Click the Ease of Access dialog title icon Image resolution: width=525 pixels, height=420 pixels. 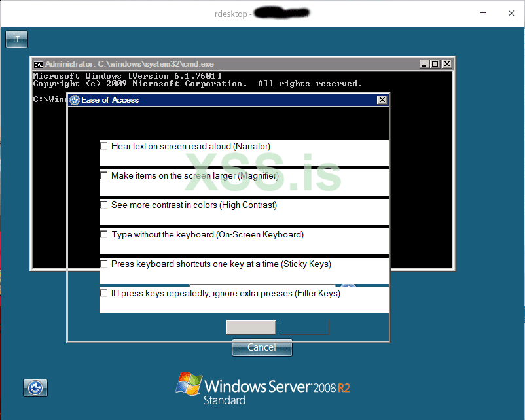(75, 100)
